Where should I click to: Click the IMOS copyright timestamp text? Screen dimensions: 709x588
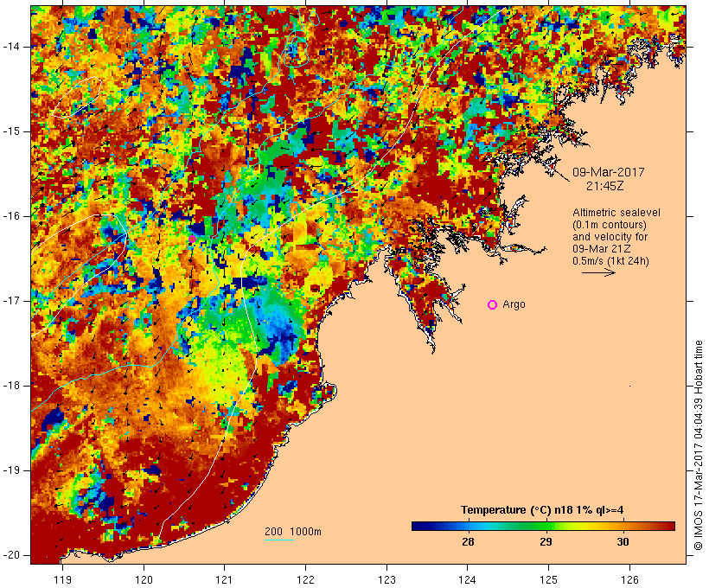pyautogui.click(x=699, y=445)
